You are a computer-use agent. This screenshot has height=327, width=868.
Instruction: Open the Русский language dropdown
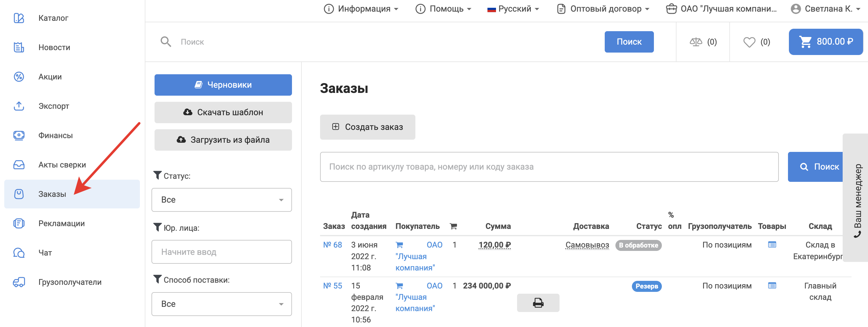point(513,9)
